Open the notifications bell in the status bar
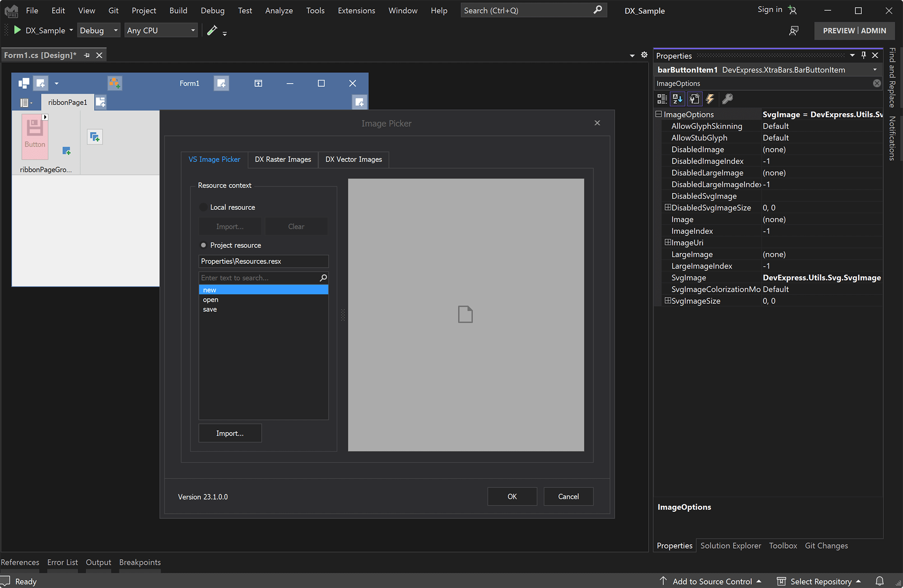The width and height of the screenshot is (903, 588). pos(880,581)
